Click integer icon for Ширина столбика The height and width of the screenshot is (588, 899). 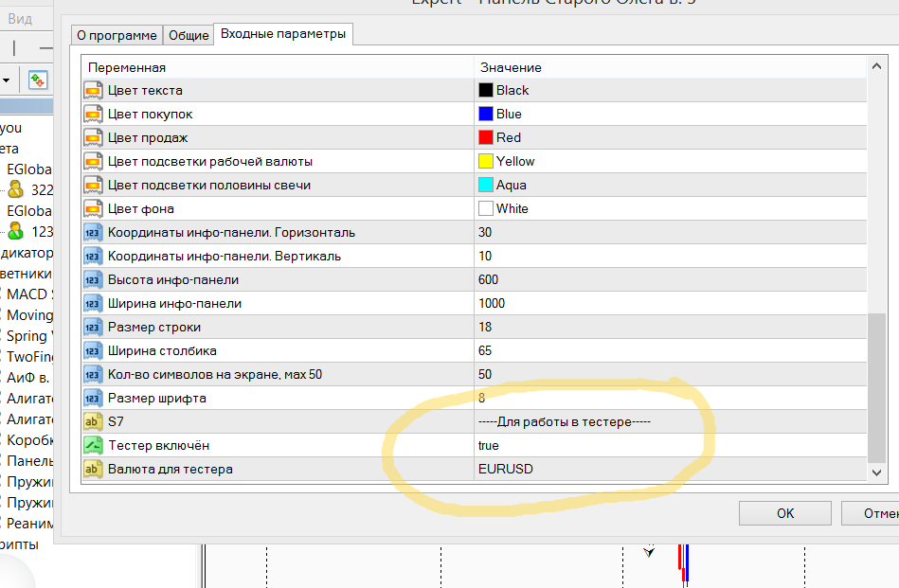[93, 350]
